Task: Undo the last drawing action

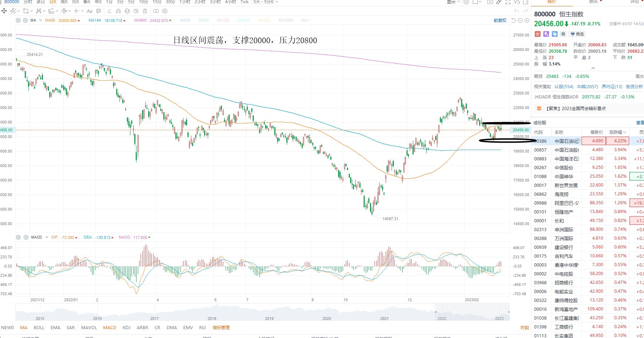Action: tap(516, 11)
